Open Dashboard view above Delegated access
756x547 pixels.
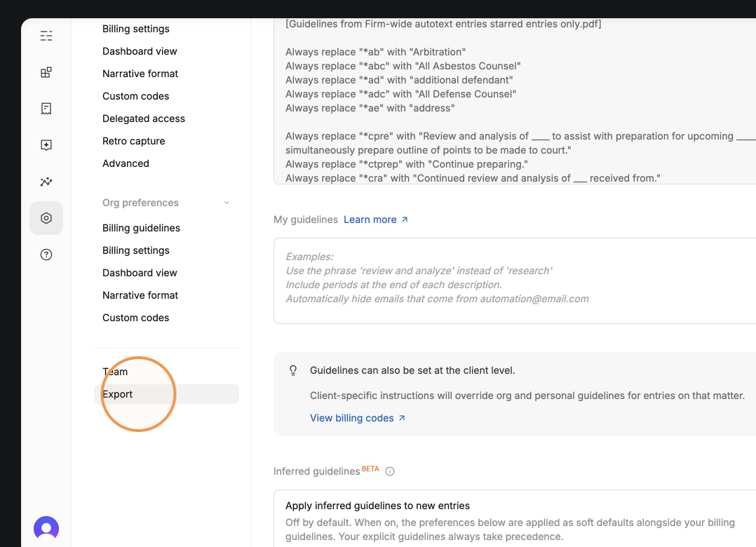tap(140, 51)
